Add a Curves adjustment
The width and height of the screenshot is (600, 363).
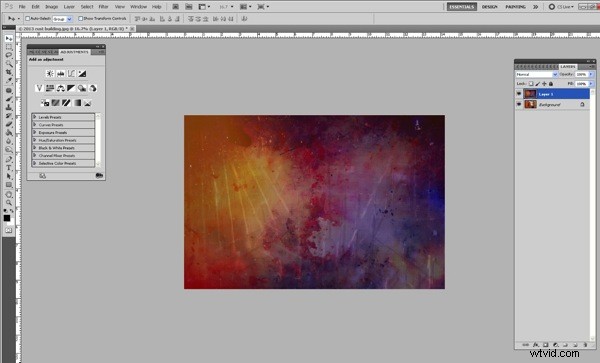click(x=71, y=73)
